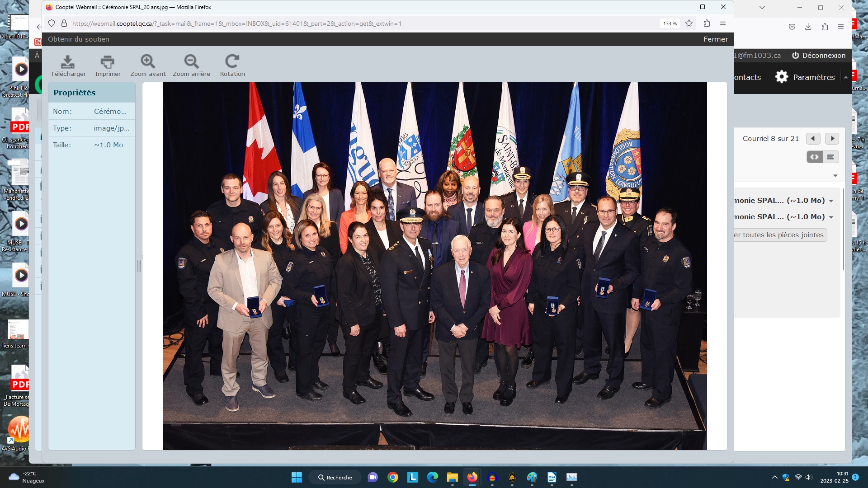Image resolution: width=868 pixels, height=488 pixels.
Task: Click the 133 % zoom level indicator
Action: [x=670, y=23]
